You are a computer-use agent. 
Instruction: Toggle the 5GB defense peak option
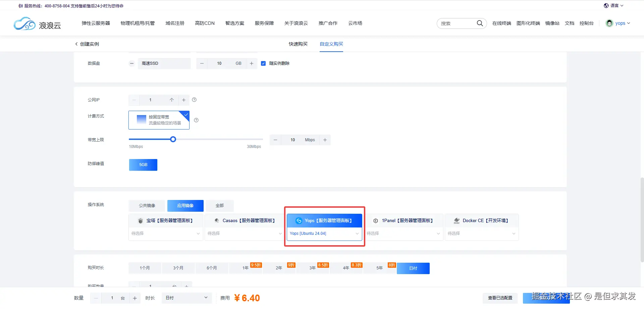(x=143, y=164)
